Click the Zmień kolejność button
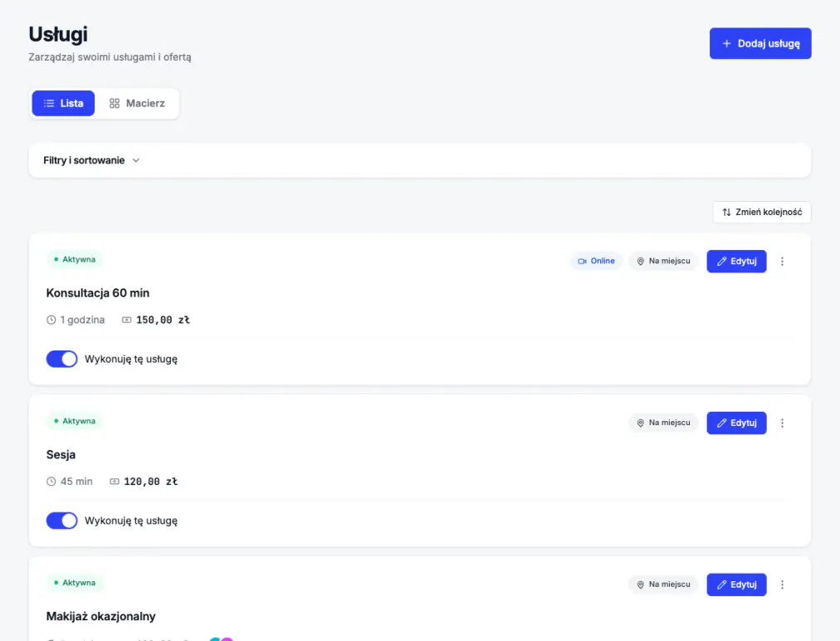Image resolution: width=840 pixels, height=641 pixels. [x=762, y=213]
